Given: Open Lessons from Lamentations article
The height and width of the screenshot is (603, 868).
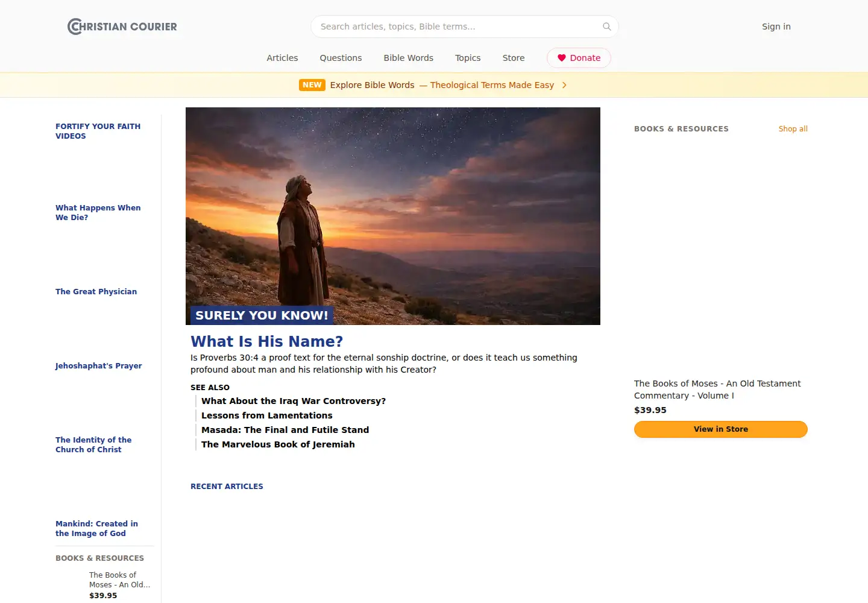Looking at the screenshot, I should 267,415.
